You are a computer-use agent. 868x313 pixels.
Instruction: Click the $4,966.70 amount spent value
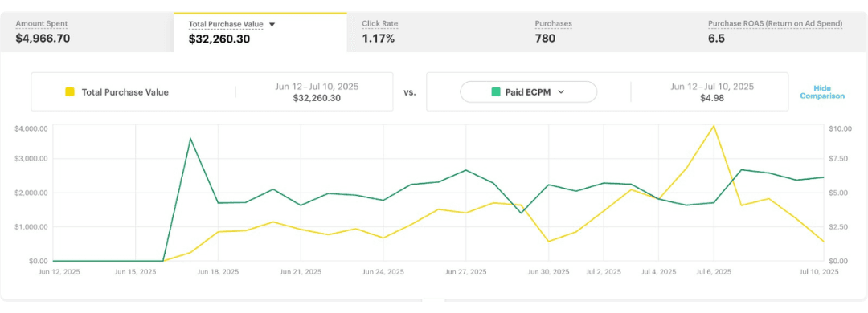click(43, 39)
